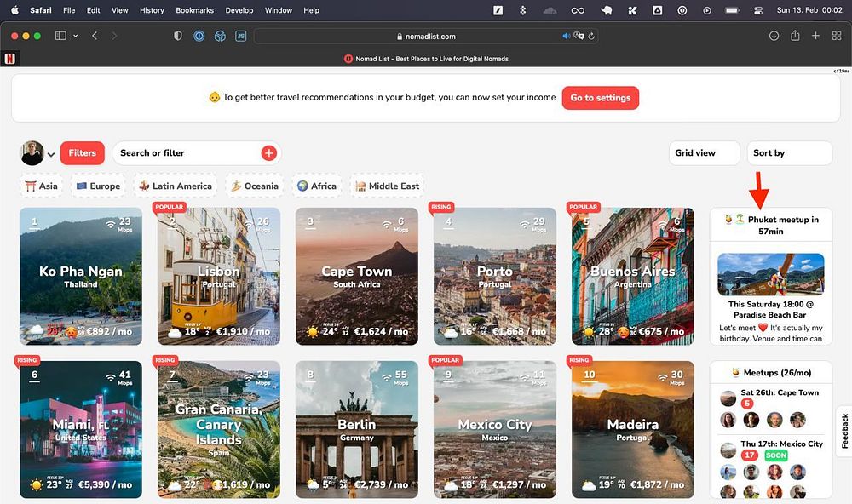
Task: Open the Ko Pha Ngan city card
Action: (x=81, y=277)
